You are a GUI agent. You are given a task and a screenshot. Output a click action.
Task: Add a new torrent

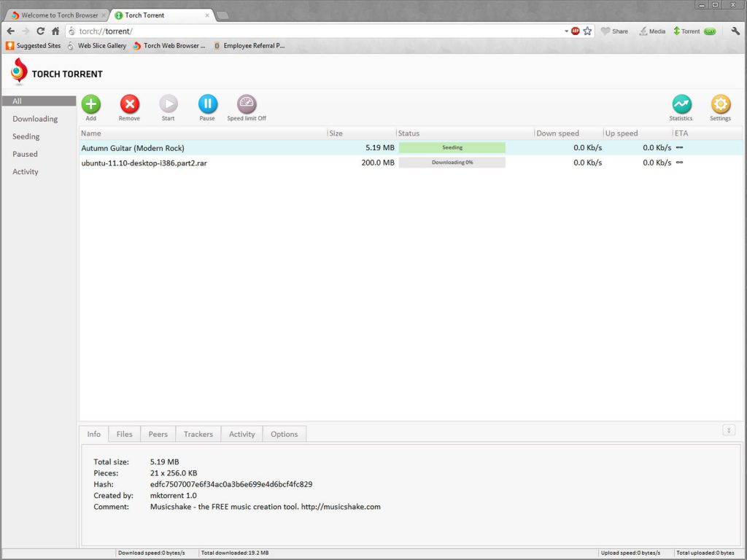click(x=90, y=104)
